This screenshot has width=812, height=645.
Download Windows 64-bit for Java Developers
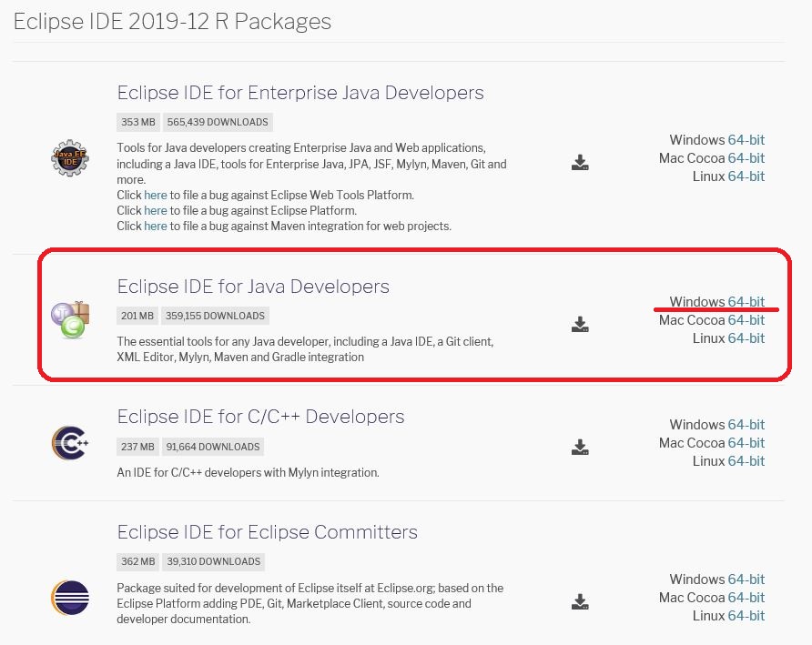[x=746, y=301]
